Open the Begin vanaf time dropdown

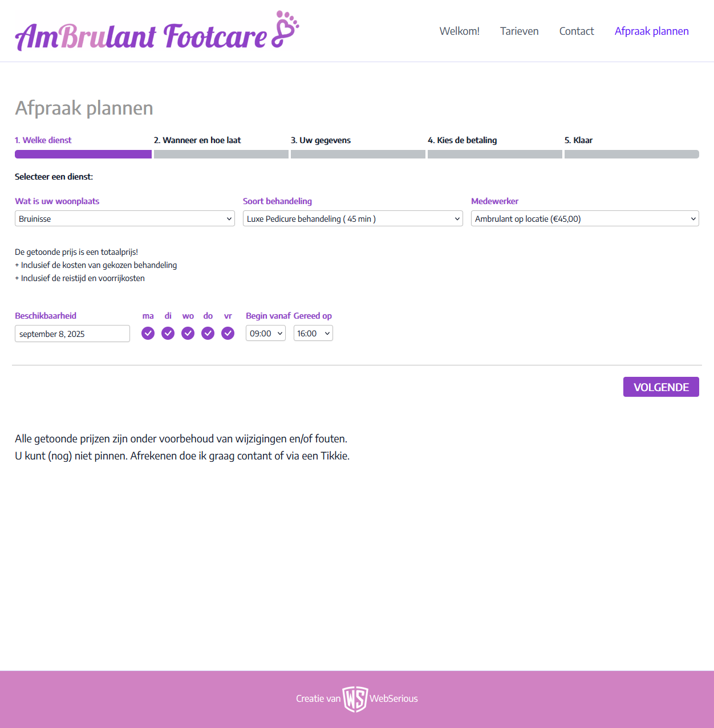point(265,334)
